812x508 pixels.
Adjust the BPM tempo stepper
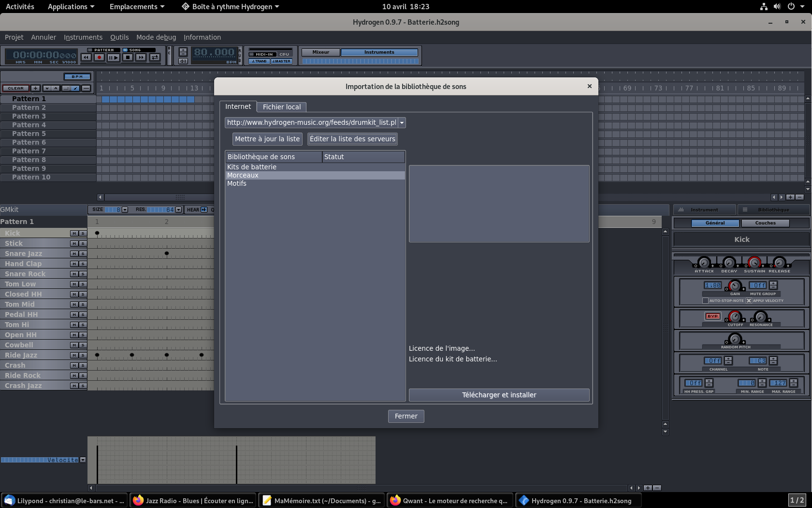pos(183,52)
